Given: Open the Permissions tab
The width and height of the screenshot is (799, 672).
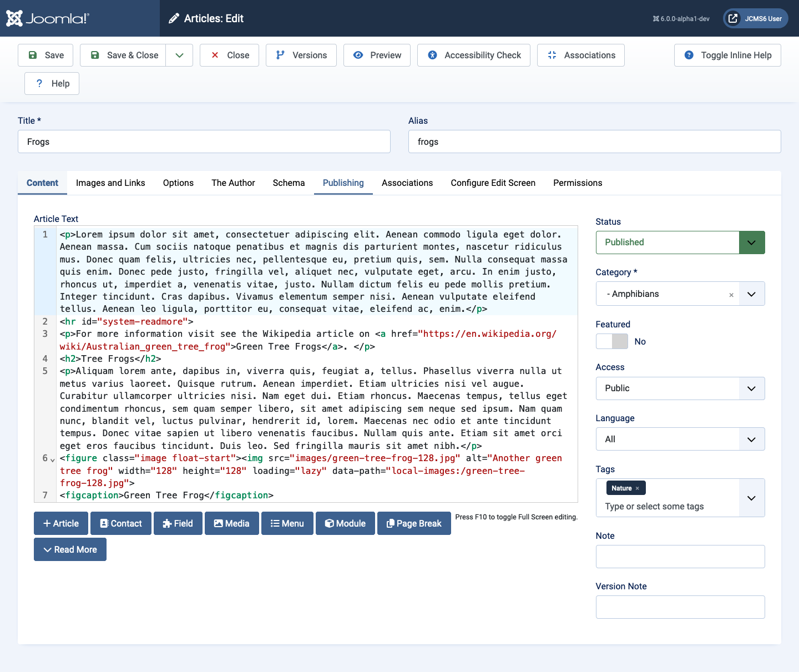Looking at the screenshot, I should tap(577, 183).
